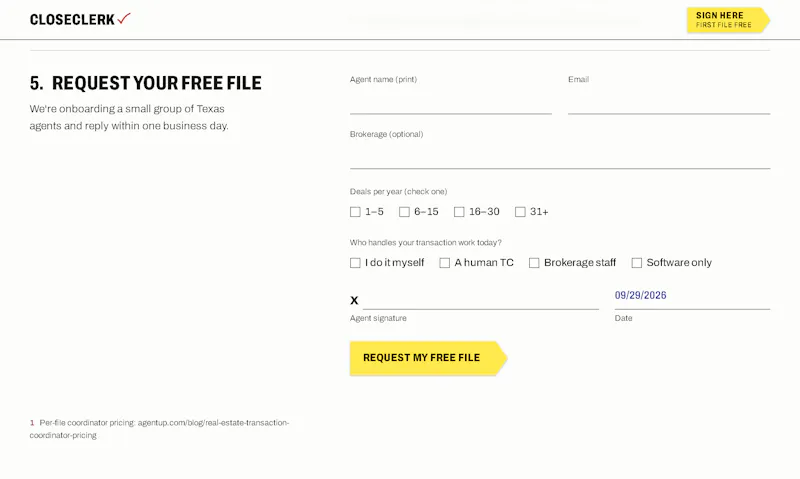The width and height of the screenshot is (800, 479).
Task: Click the Deals per year (check one) label
Action: (x=398, y=192)
